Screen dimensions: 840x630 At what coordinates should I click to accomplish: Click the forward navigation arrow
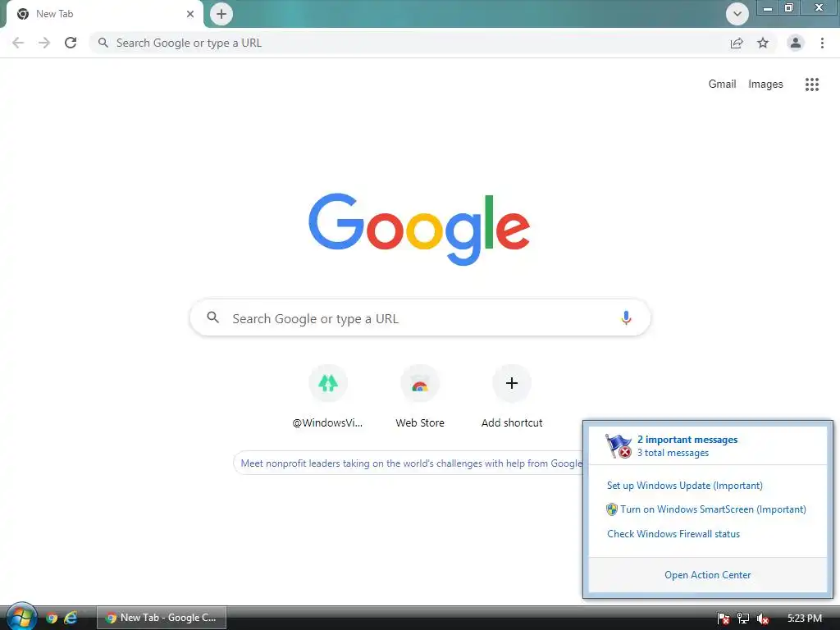(x=44, y=43)
